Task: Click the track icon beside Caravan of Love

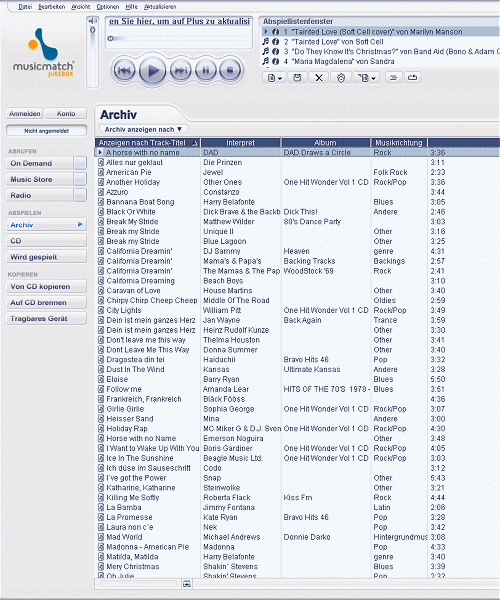Action: tap(101, 290)
